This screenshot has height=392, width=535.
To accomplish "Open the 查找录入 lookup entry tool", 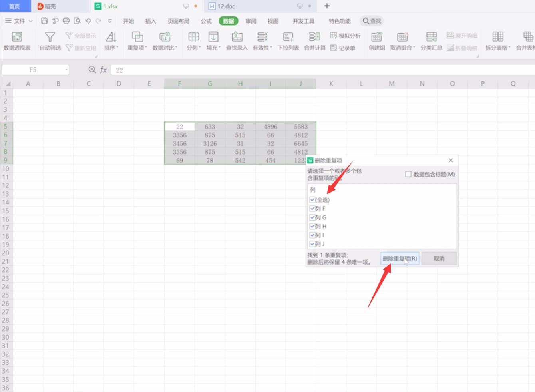I will pos(237,41).
